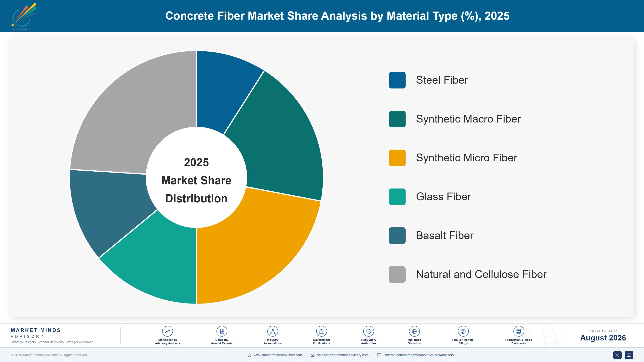This screenshot has height=362, width=644.
Task: Click the Production & Trade Databases icon
Action: point(518,331)
